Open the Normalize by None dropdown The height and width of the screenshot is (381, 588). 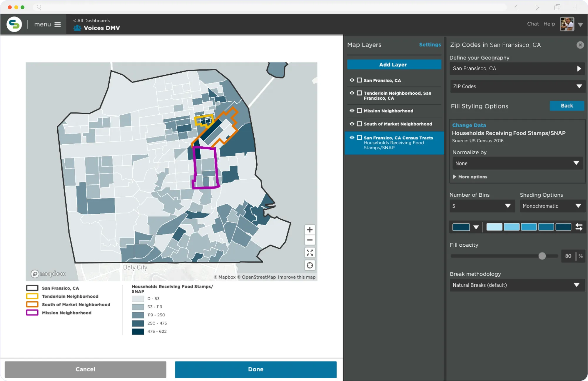(x=517, y=163)
